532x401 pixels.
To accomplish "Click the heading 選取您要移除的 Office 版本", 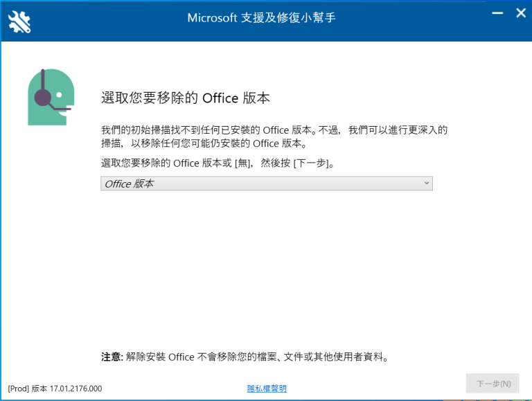I will click(x=185, y=98).
